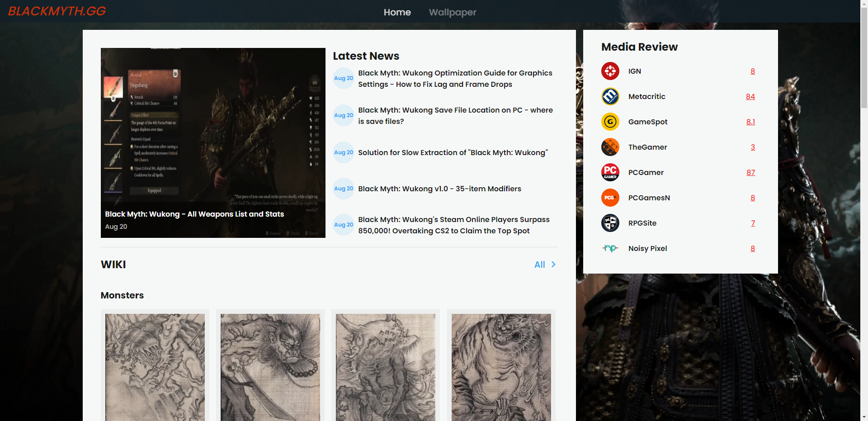Click the TheGamer logo icon

(610, 147)
